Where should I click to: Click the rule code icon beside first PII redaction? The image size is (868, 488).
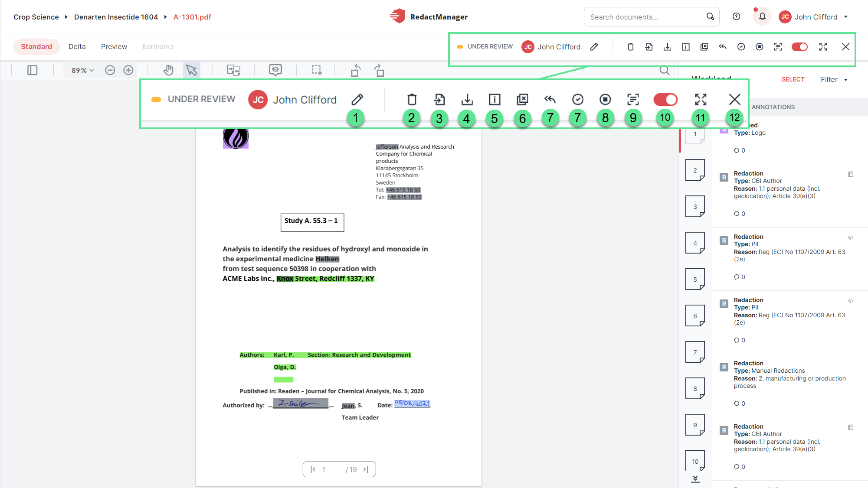851,237
